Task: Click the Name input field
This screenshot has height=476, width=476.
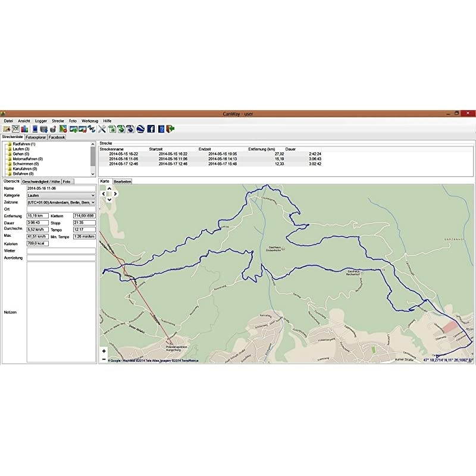Action: pos(61,188)
